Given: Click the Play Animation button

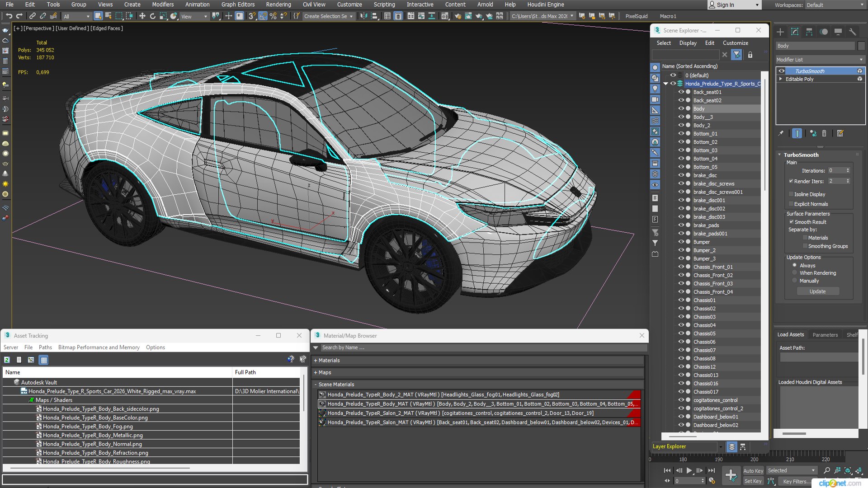Looking at the screenshot, I should pyautogui.click(x=689, y=470).
